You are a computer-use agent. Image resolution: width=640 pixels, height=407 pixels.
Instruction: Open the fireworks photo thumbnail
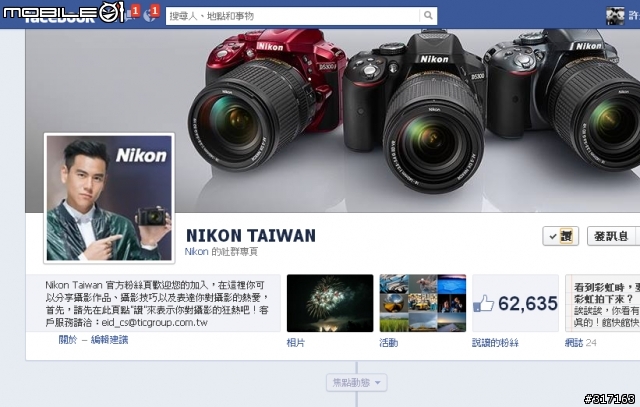click(330, 303)
